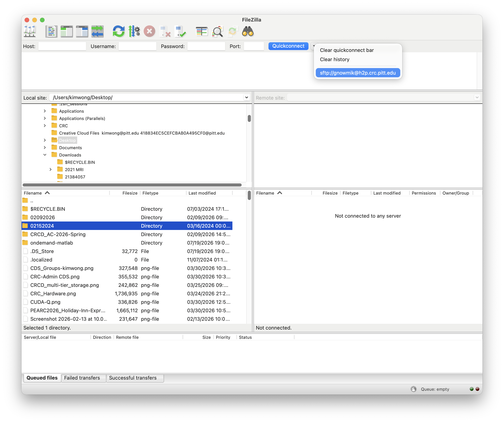Expand the Documents folder tree node
The width and height of the screenshot is (504, 423).
(45, 147)
